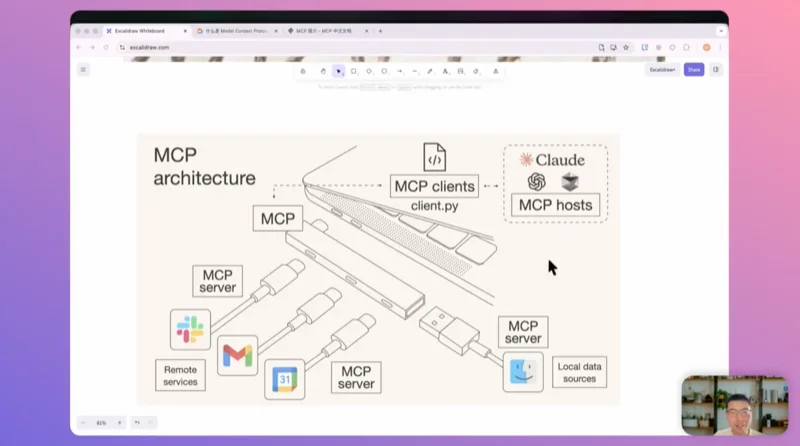Click the Remote services label
This screenshot has width=800, height=446.
[180, 376]
